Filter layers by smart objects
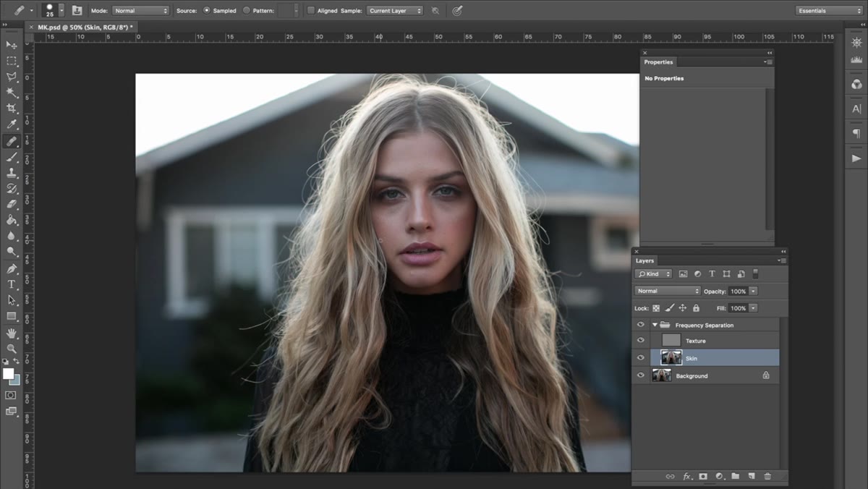The image size is (868, 489). (741, 274)
